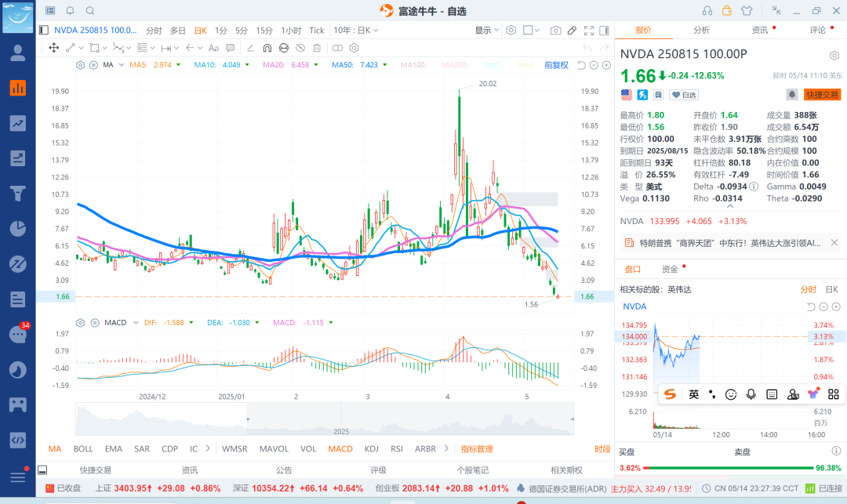The height and width of the screenshot is (504, 847).
Task: Switch to the 分析 tab
Action: pyautogui.click(x=701, y=31)
